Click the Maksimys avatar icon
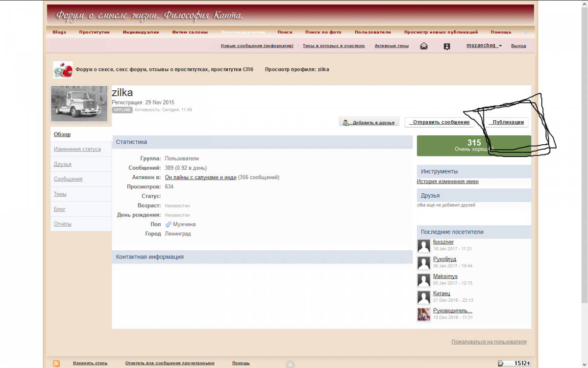Screen dimensions: 588x368 coord(424,280)
